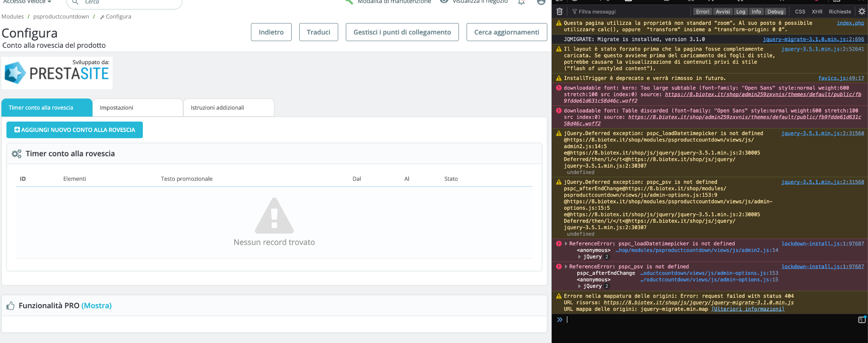Viewport: 868px width, 343px height.
Task: Click the JQMIGRATE installed log message
Action: coord(634,39)
